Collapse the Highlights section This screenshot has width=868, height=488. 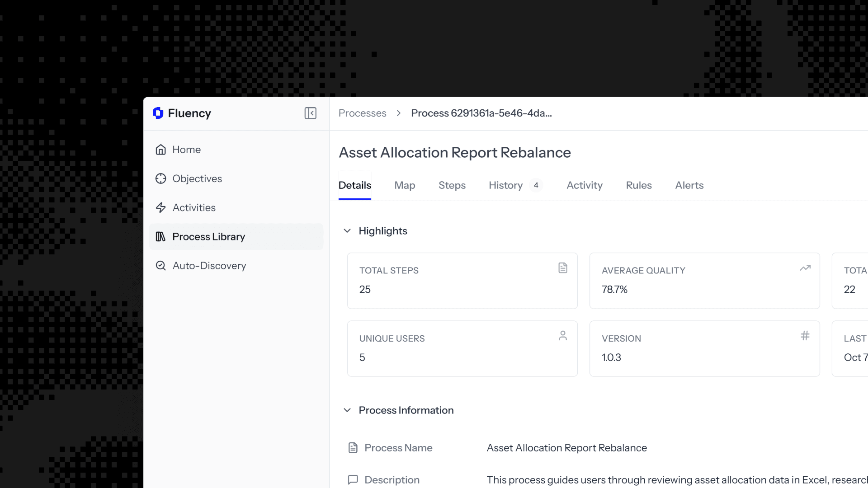347,231
